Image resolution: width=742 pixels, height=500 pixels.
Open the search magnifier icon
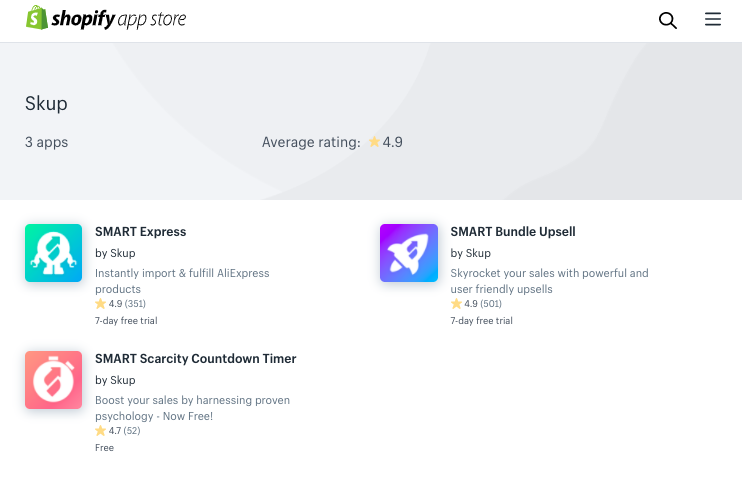[668, 20]
